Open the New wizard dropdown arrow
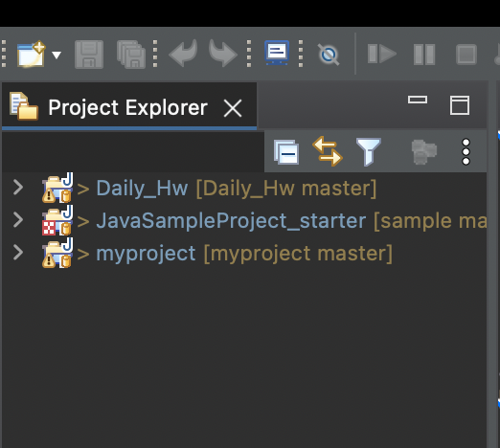500x448 pixels. (x=57, y=56)
